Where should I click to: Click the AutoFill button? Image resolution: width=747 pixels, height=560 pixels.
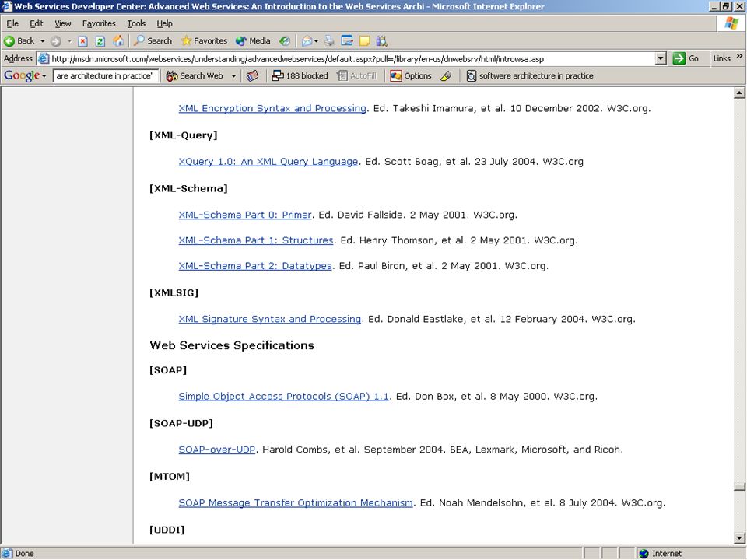(356, 75)
